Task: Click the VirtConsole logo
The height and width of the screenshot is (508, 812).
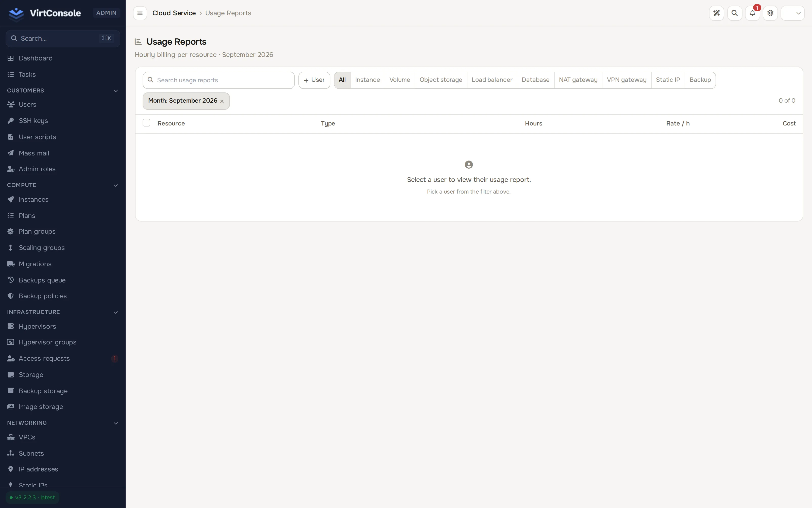Action: [45, 13]
